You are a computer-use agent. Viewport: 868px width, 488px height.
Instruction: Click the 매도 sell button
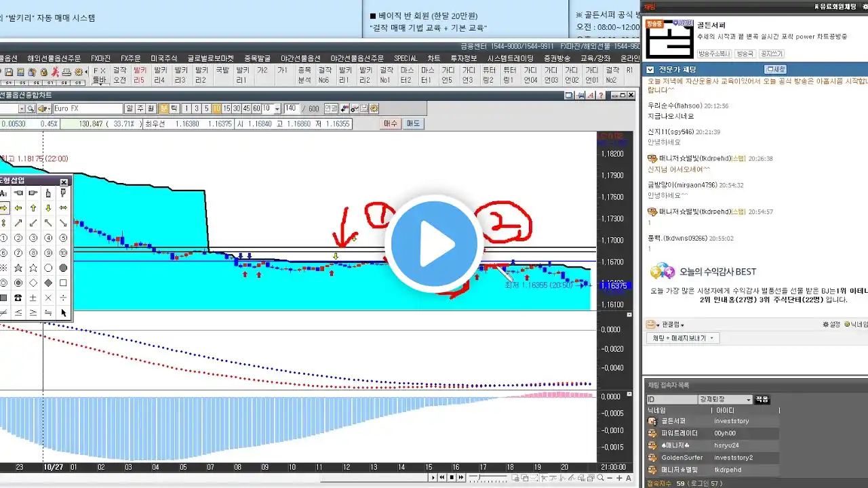tap(413, 123)
